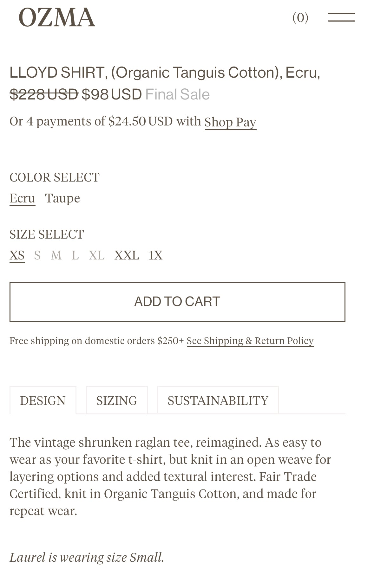This screenshot has width=374, height=588.
Task: Choose size XL
Action: (x=96, y=255)
